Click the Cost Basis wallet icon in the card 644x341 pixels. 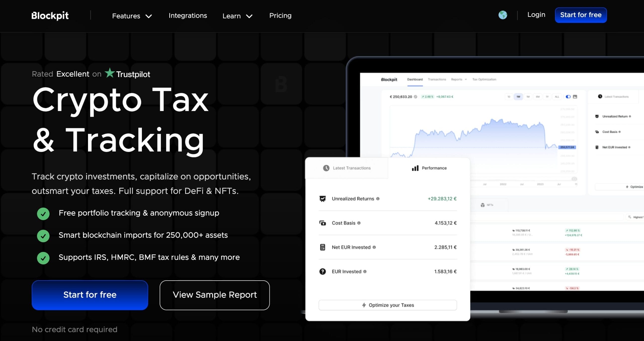pos(323,223)
